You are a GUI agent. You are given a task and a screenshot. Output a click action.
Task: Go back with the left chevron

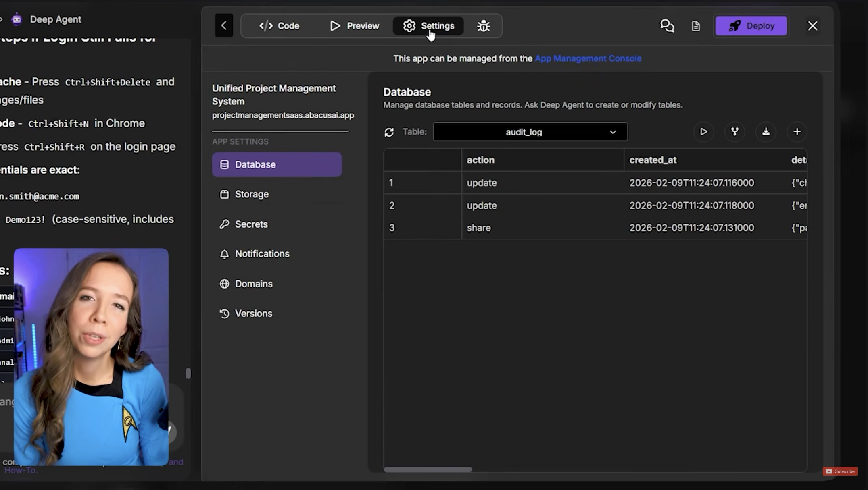tap(224, 26)
